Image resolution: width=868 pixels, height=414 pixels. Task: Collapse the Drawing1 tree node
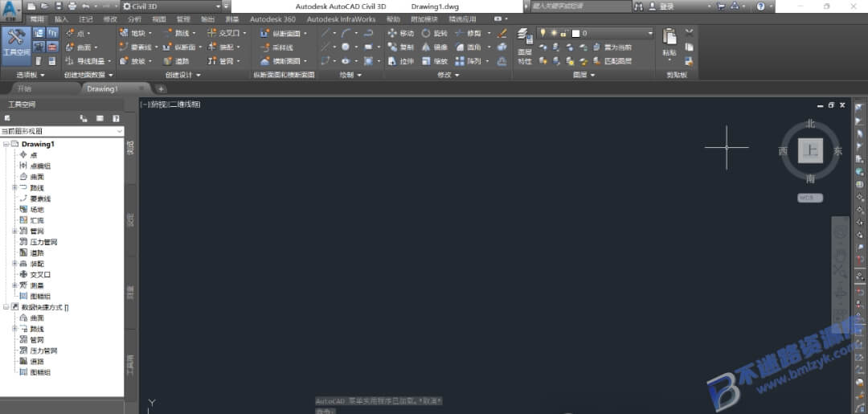(6, 144)
